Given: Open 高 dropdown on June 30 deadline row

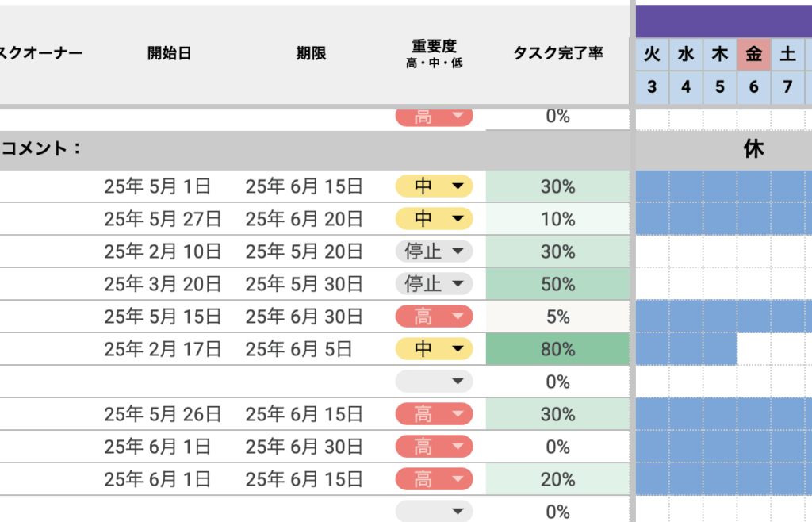Looking at the screenshot, I should 457,447.
